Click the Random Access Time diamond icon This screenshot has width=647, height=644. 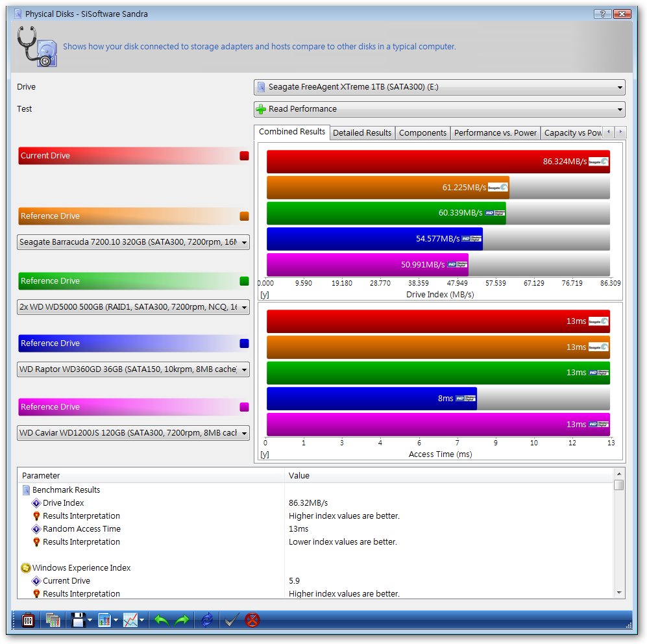point(36,529)
